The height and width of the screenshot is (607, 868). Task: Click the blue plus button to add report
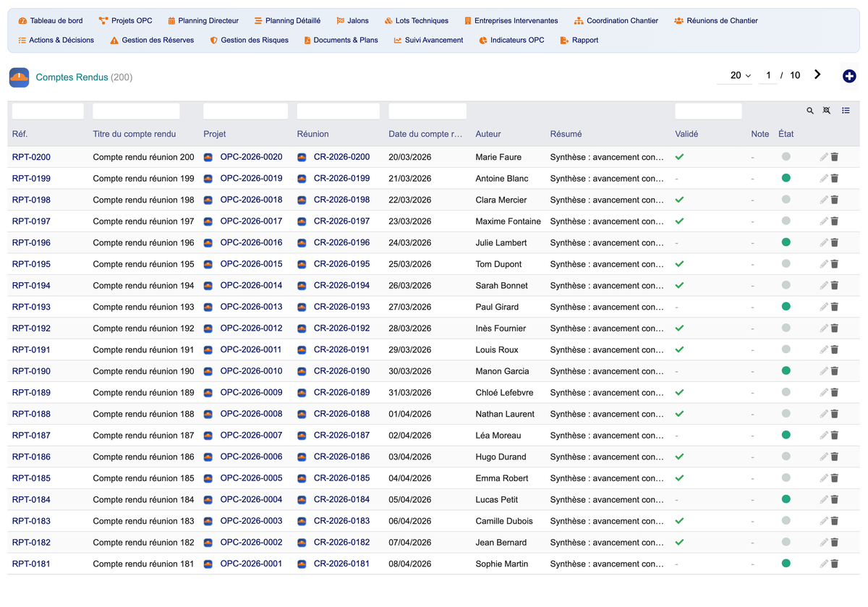click(849, 76)
